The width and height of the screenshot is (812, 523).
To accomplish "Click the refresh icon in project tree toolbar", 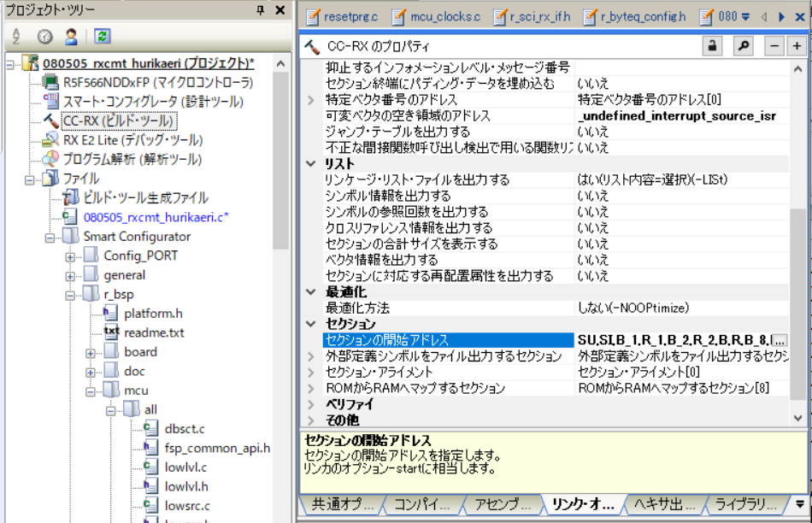I will (x=102, y=36).
